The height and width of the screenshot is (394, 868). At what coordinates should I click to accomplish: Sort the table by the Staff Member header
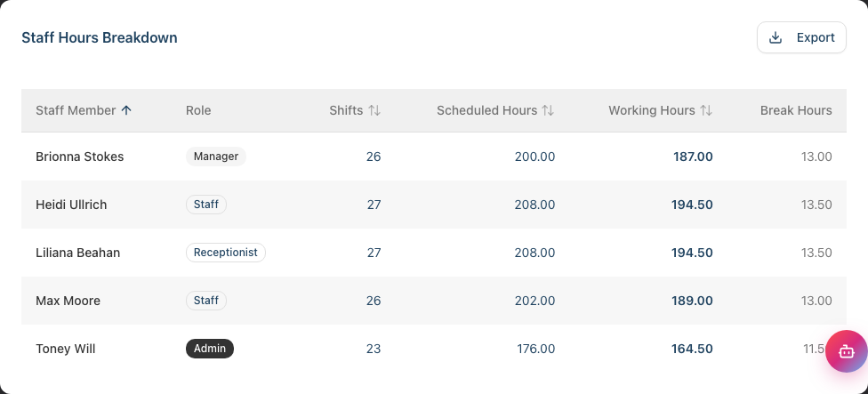pyautogui.click(x=76, y=110)
